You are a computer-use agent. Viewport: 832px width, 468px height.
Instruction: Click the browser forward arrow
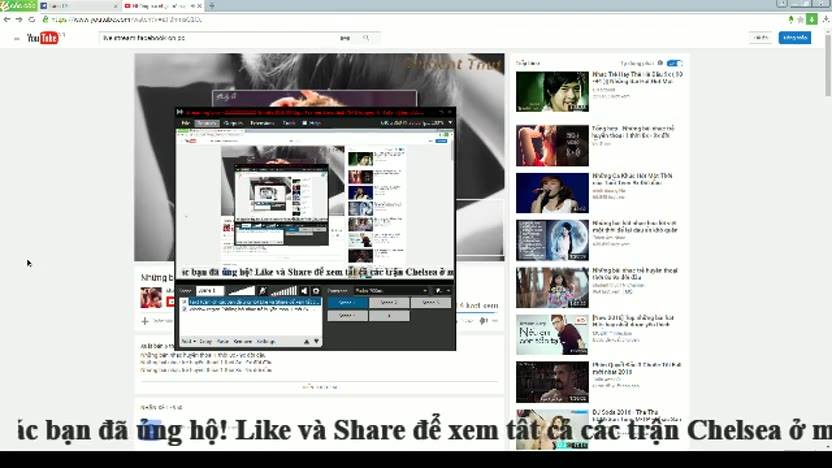pos(19,20)
